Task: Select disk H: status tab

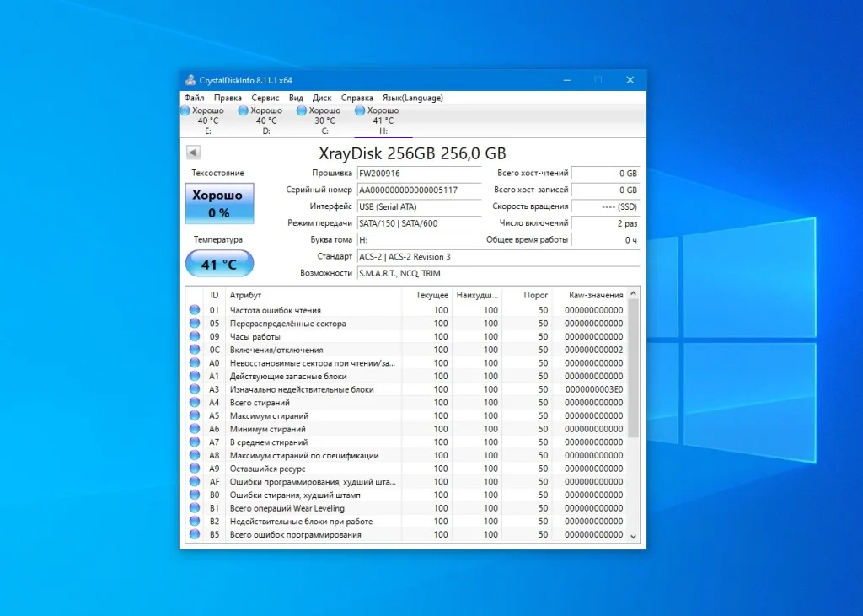Action: tap(383, 121)
